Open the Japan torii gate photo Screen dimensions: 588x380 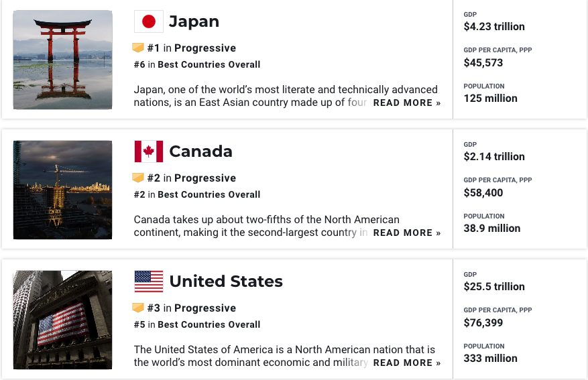(62, 60)
